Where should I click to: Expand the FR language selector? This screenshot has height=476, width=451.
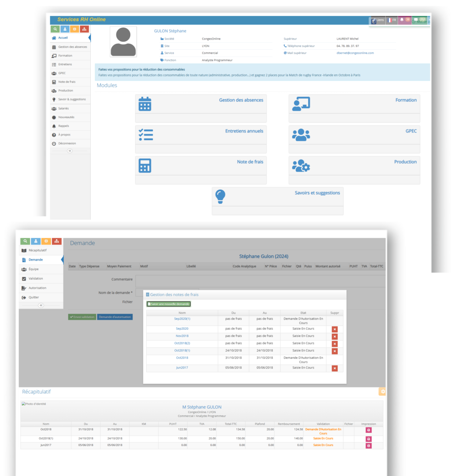(x=392, y=20)
